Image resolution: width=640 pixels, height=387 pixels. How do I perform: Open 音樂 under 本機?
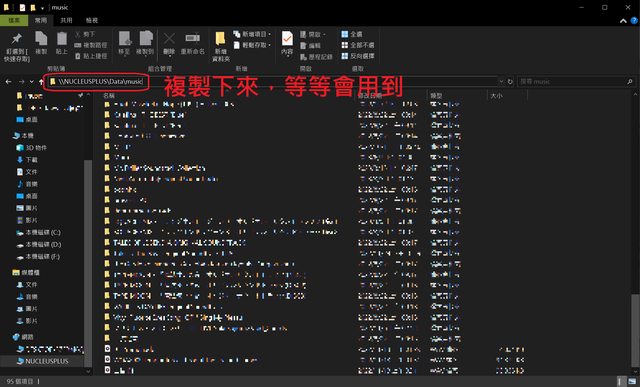click(x=27, y=184)
